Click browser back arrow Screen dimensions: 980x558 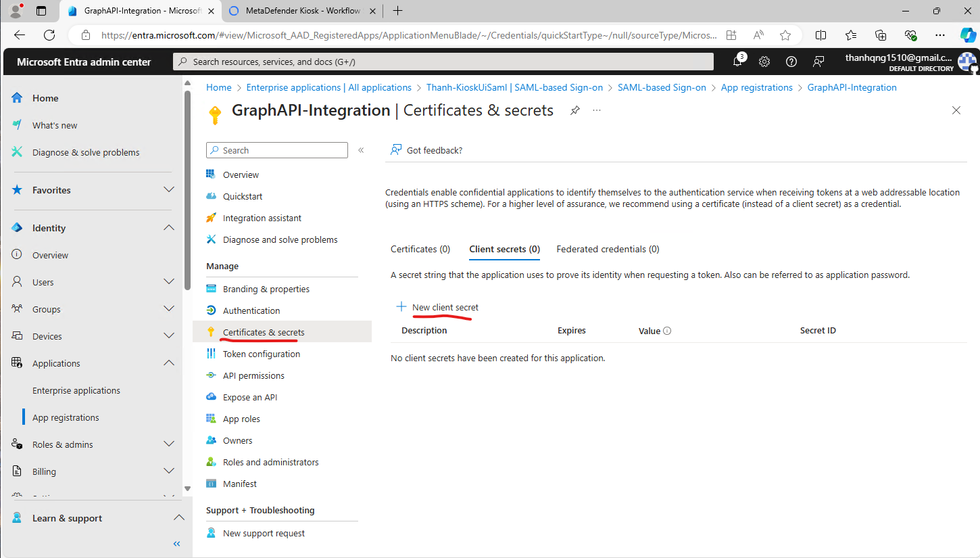20,35
